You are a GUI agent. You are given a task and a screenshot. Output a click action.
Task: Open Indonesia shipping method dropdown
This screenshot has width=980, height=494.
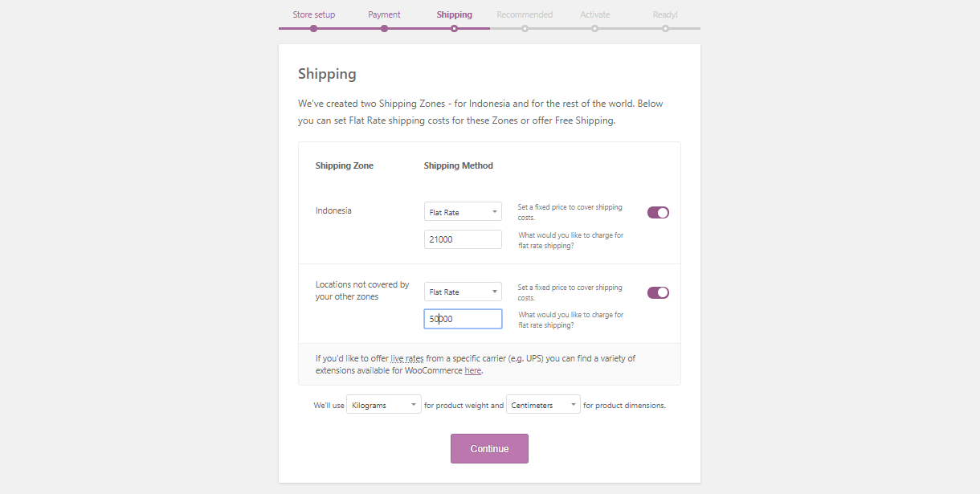463,212
